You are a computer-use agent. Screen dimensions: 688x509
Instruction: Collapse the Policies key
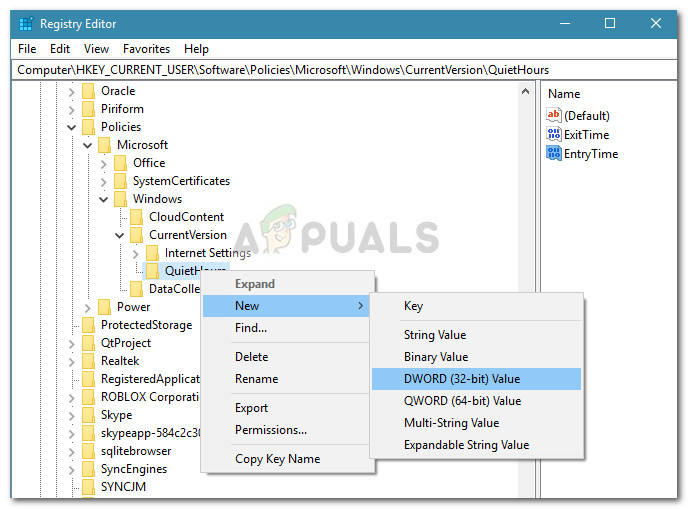(x=72, y=128)
